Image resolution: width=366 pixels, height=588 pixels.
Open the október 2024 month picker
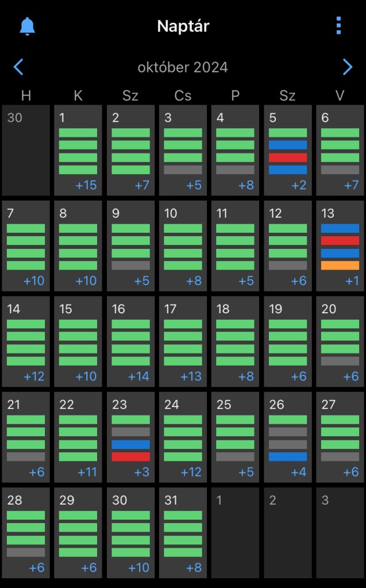tap(183, 67)
